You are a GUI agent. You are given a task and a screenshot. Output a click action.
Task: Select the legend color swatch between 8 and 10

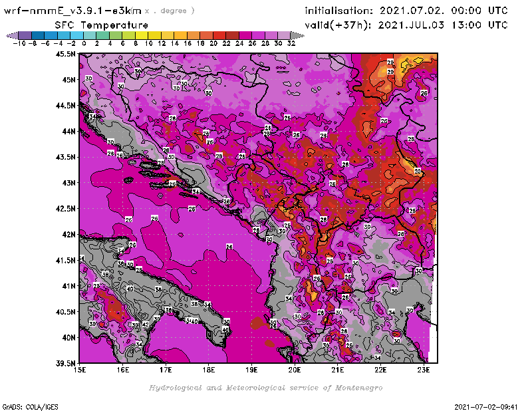tap(142, 35)
